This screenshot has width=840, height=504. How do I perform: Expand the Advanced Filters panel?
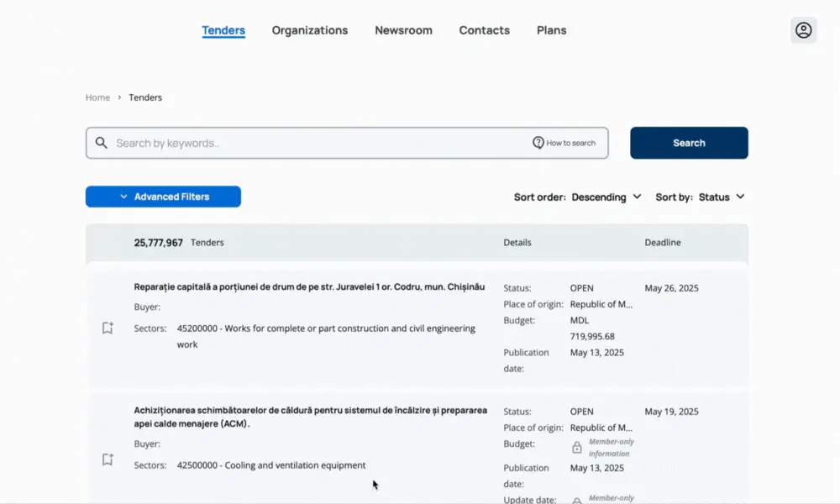[x=163, y=197]
